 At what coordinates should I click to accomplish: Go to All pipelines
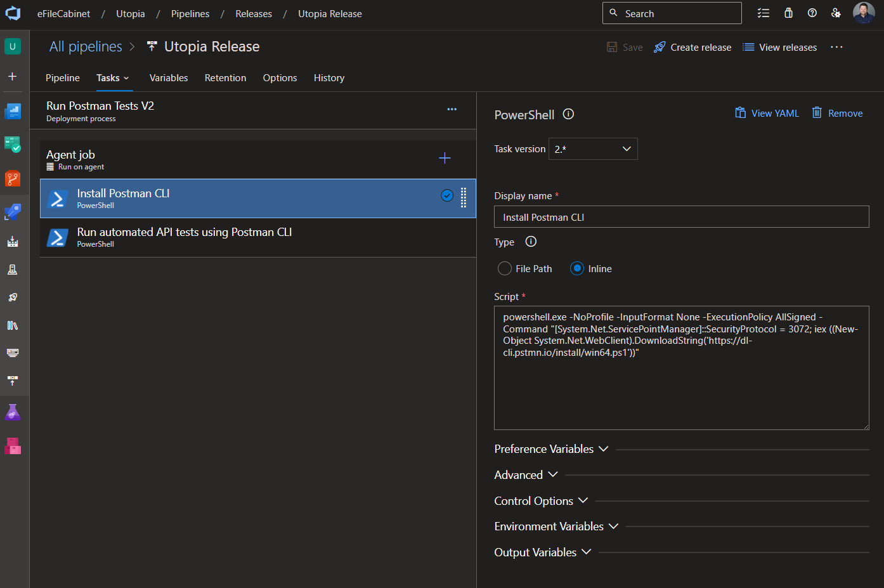point(86,46)
